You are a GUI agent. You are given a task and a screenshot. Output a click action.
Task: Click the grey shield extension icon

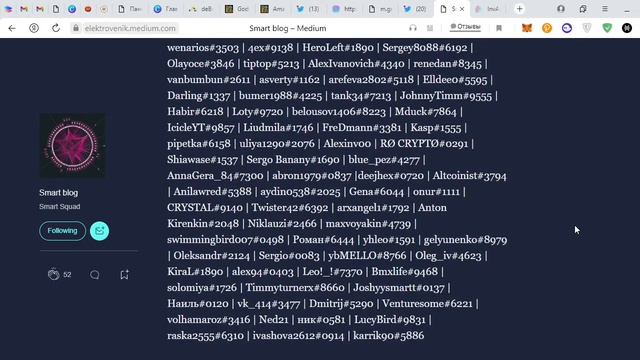(x=587, y=28)
